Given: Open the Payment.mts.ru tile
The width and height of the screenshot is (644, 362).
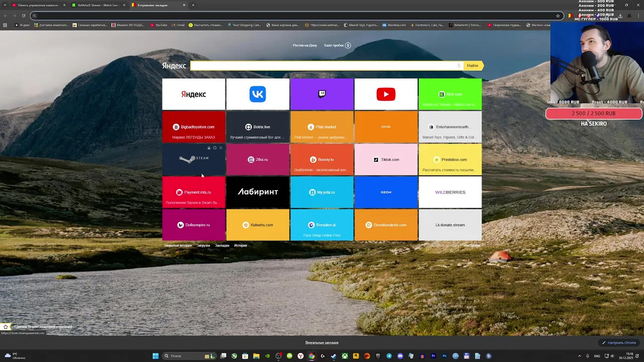Looking at the screenshot, I should click(194, 192).
